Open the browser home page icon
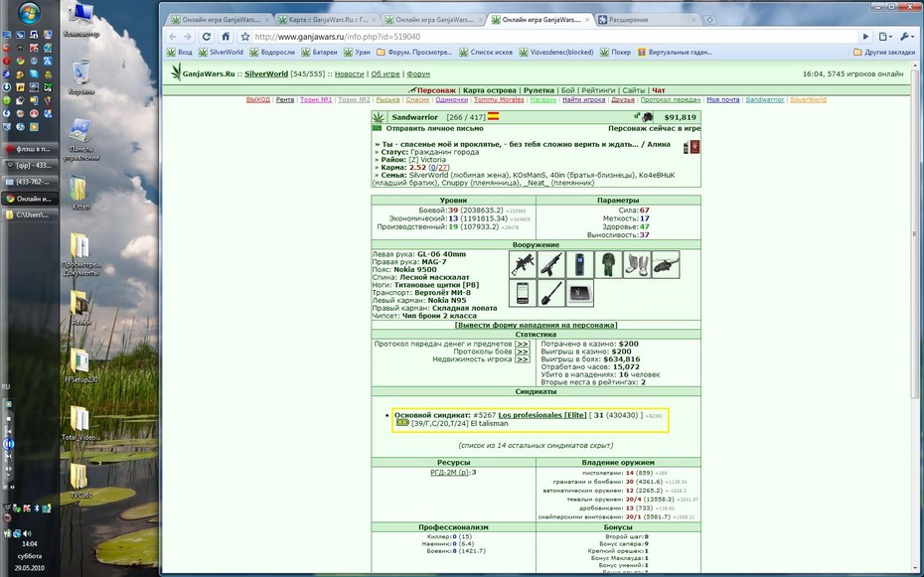Screen dimensions: 924x577 coord(226,37)
